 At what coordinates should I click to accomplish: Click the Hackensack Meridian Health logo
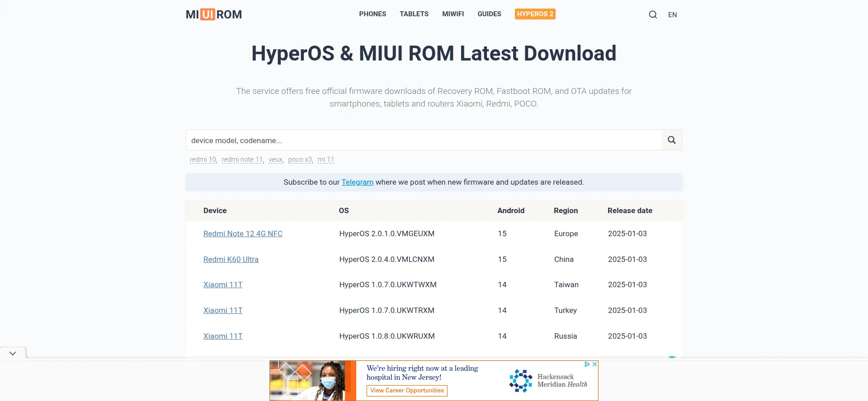click(x=548, y=381)
